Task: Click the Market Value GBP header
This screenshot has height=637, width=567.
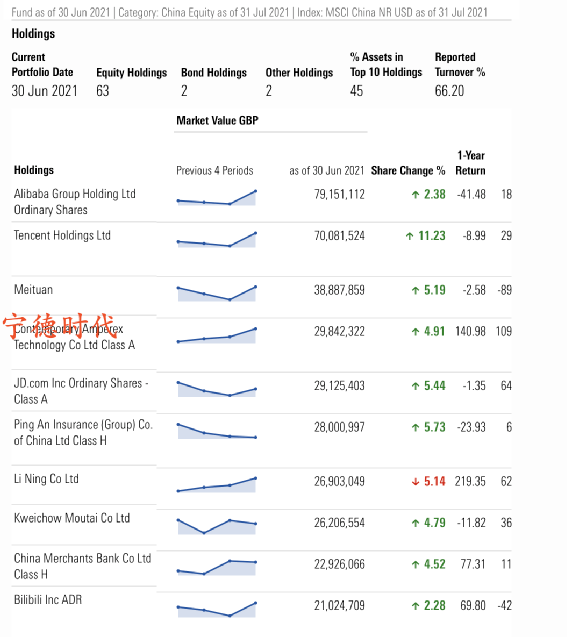Action: point(217,121)
